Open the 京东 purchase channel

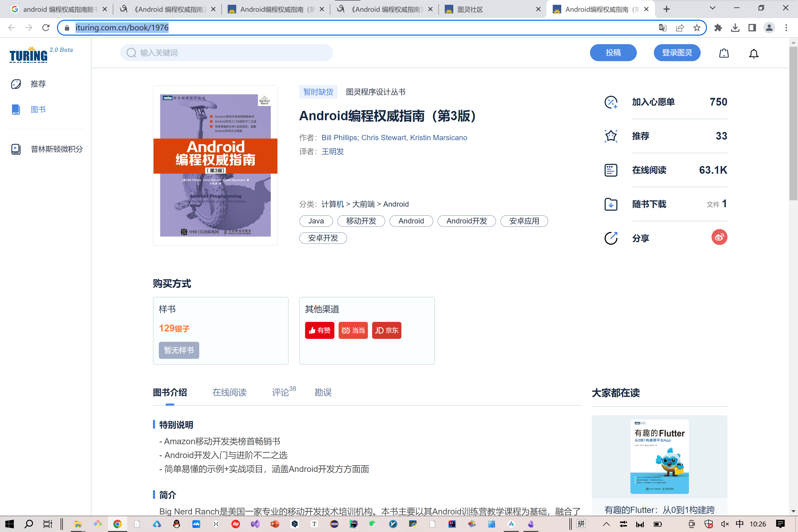(x=386, y=330)
